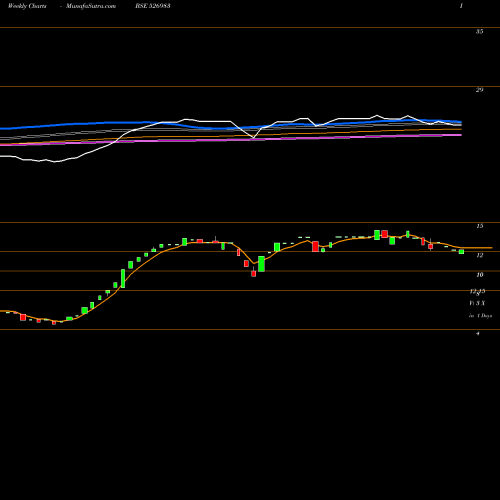The height and width of the screenshot is (500, 500).
Task: Select the 'BSE 526983' symbol label
Action: [x=153, y=6]
